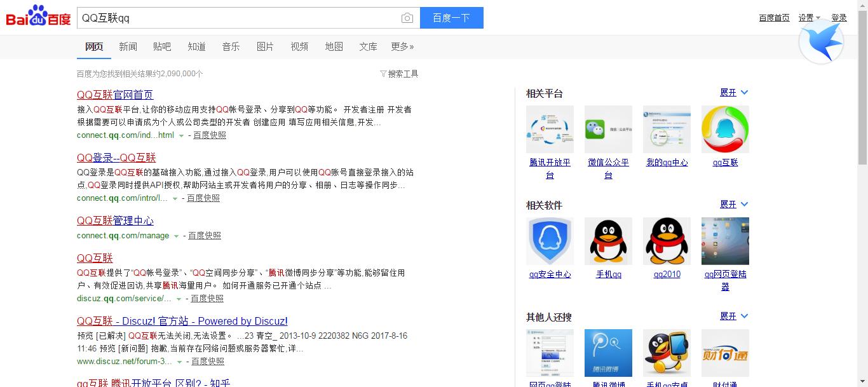Click the blue bird browser icon
The image size is (868, 387).
pyautogui.click(x=821, y=41)
